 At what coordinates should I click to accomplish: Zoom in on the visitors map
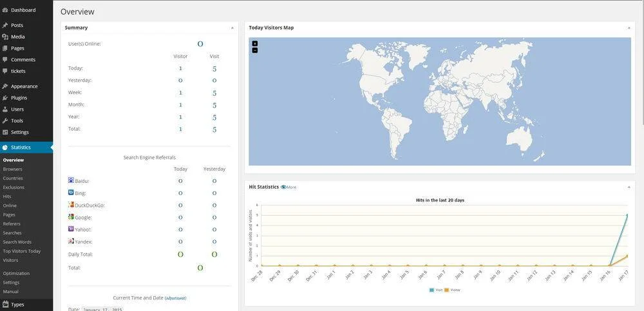(255, 44)
